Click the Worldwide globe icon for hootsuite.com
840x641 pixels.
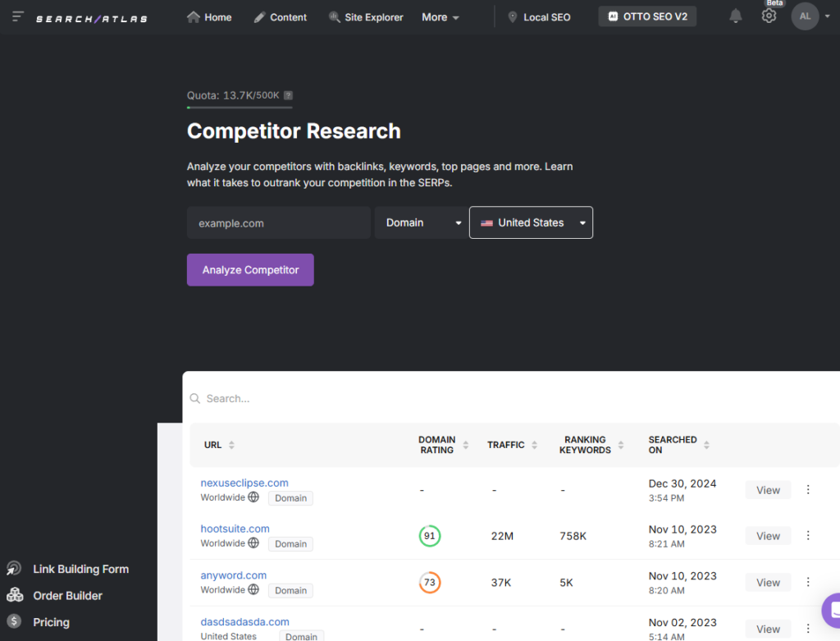253,543
